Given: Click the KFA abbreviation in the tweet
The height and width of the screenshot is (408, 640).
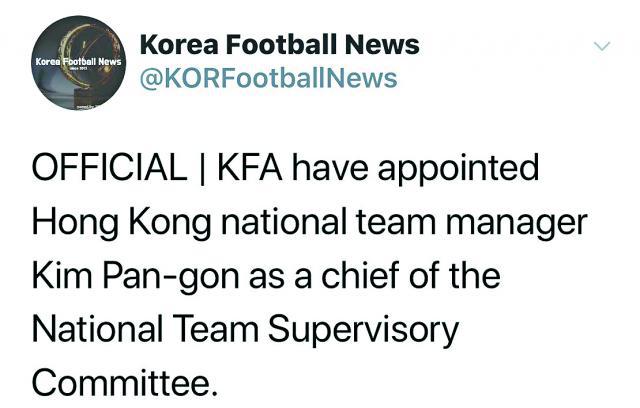Looking at the screenshot, I should 250,167.
